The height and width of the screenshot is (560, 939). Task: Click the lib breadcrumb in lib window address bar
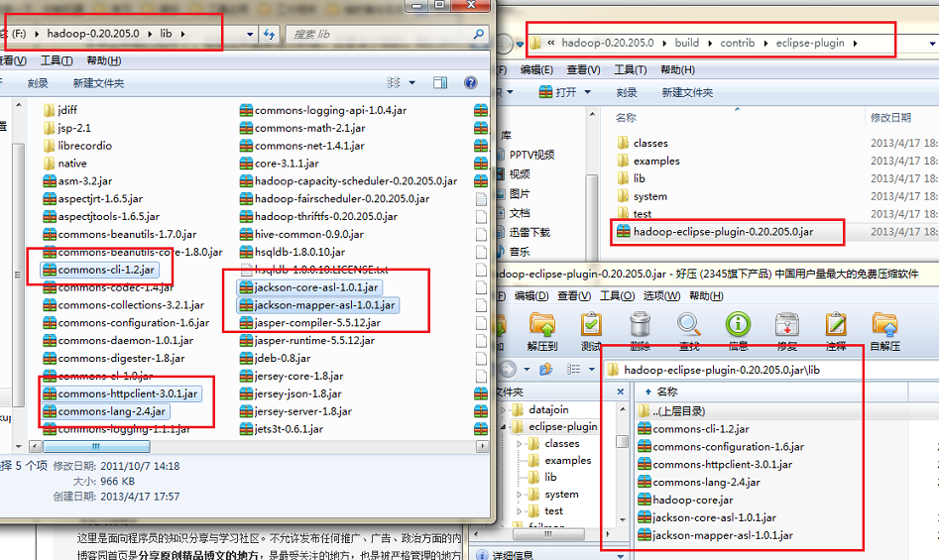[x=166, y=34]
